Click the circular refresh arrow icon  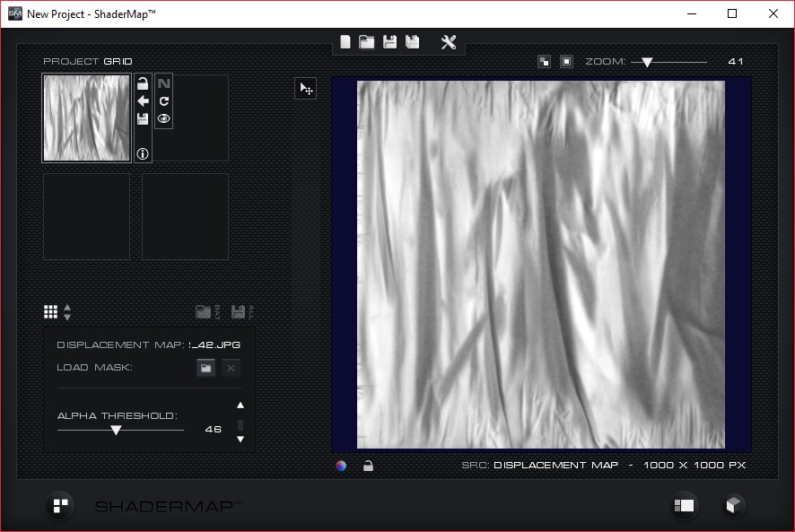[x=164, y=100]
